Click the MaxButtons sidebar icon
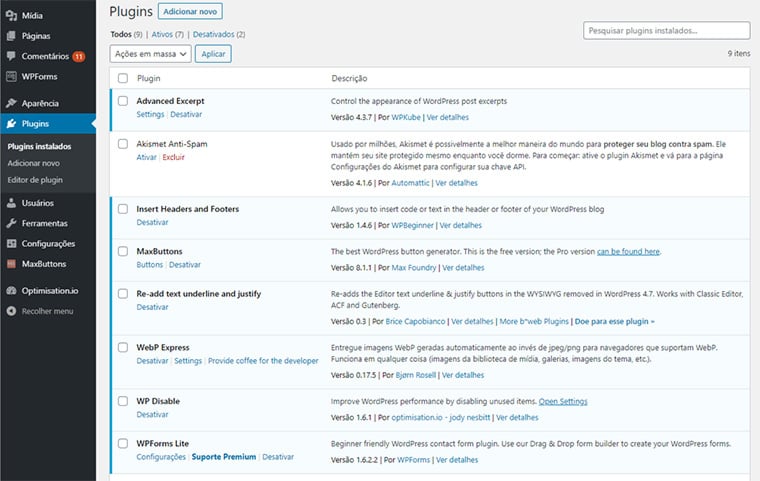This screenshot has height=481, width=760. [x=11, y=264]
